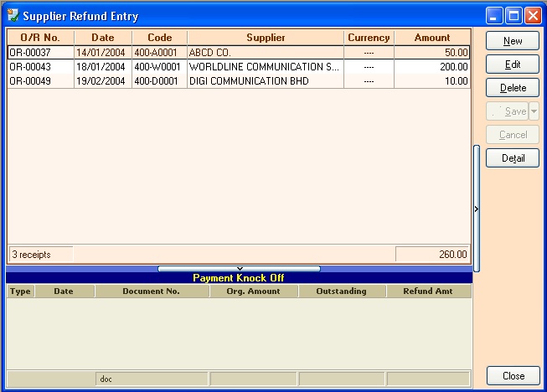The width and height of the screenshot is (547, 392).
Task: Sort by the Date column in receipts grid
Action: pyautogui.click(x=103, y=38)
